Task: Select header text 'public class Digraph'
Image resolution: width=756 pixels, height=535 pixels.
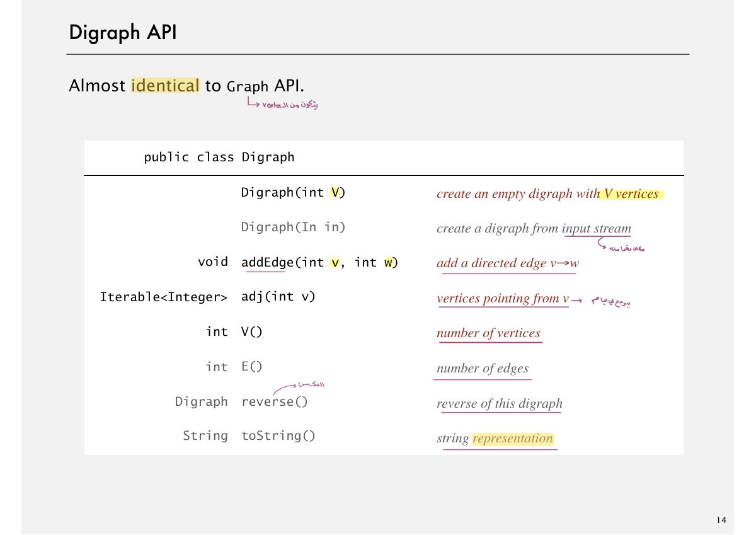Action: (x=219, y=158)
